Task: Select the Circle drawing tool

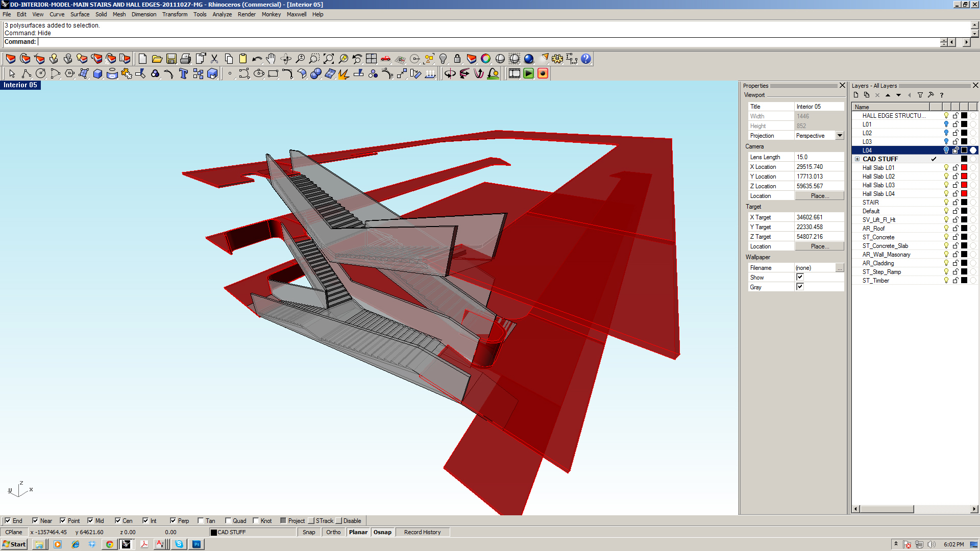Action: [x=41, y=73]
